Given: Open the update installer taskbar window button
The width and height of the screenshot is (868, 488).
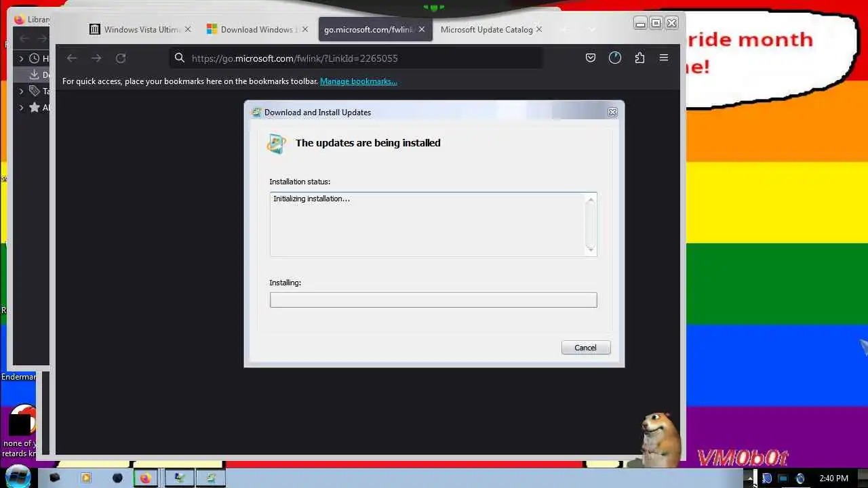Looking at the screenshot, I should click(x=211, y=478).
